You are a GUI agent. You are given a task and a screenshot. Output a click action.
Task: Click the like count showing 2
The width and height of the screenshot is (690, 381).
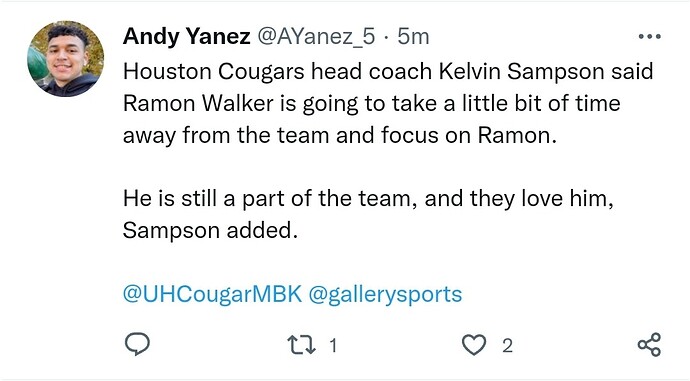point(507,346)
